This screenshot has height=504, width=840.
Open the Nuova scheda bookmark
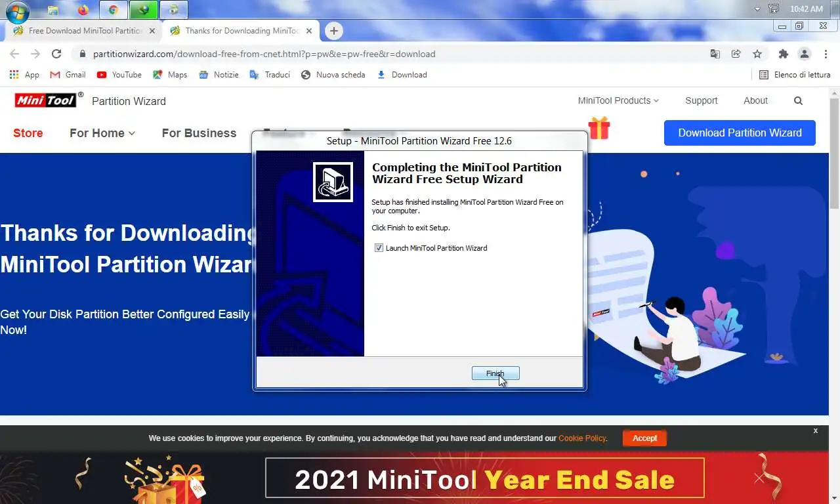[x=333, y=75]
